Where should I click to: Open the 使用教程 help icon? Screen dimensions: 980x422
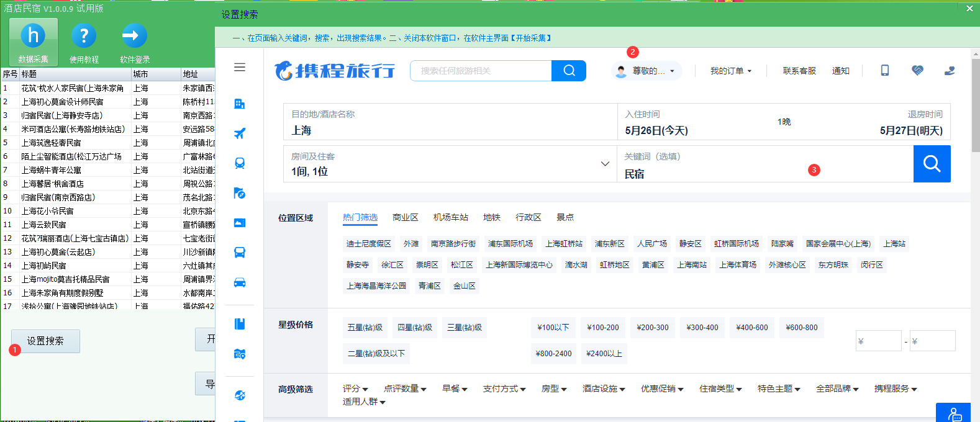(84, 42)
